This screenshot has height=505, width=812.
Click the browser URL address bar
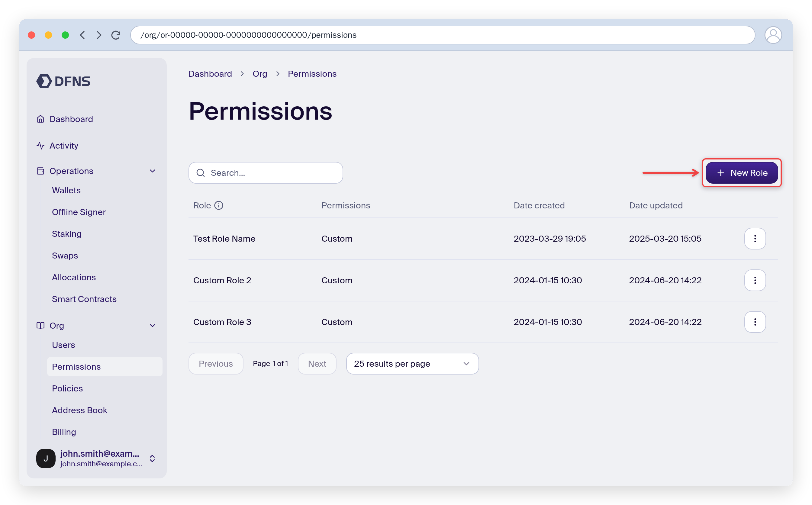[x=443, y=35]
